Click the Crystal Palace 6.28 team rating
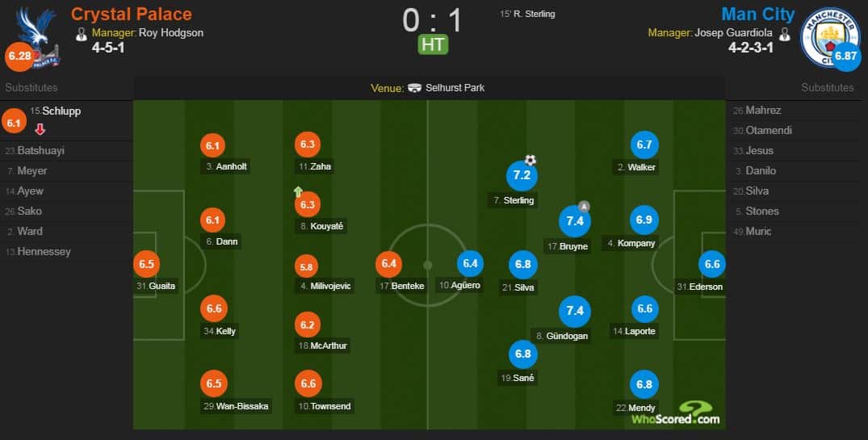 pos(19,56)
